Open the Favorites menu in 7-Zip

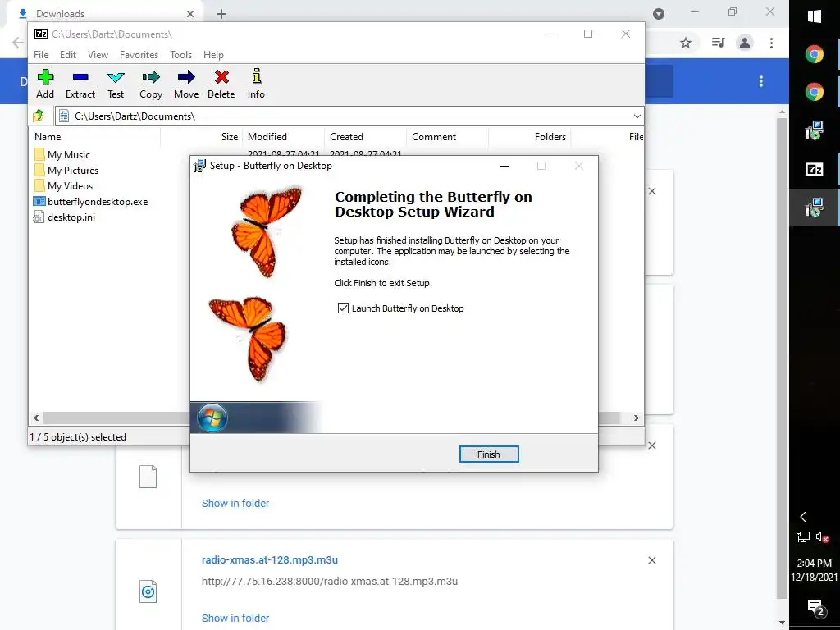[139, 55]
